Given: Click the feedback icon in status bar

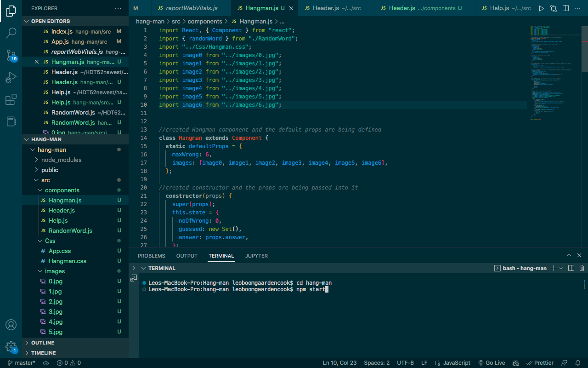Looking at the screenshot, I should (565, 363).
